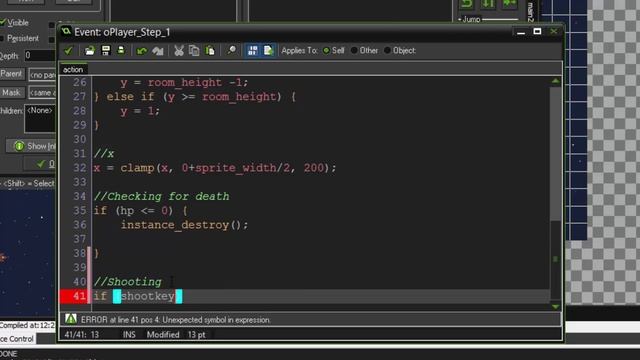Click the scroll up arrow of code editor
Image resolution: width=640 pixels, height=360 pixels.
(x=556, y=81)
